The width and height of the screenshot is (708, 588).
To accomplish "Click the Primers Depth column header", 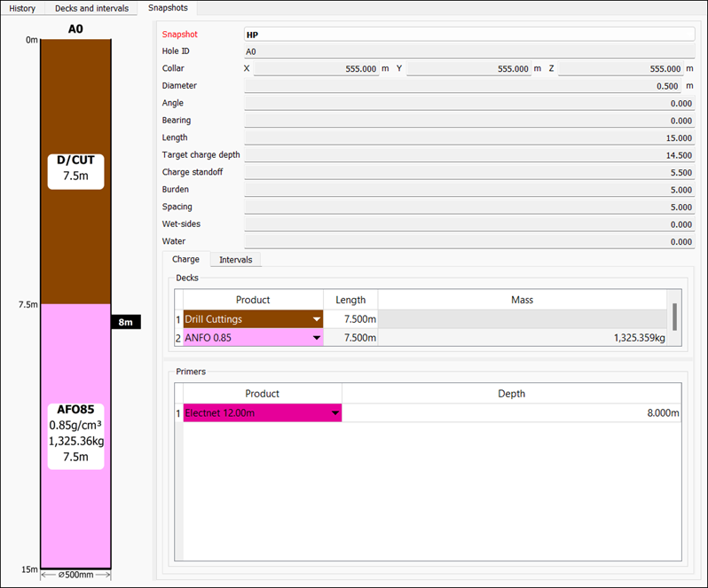I will 512,394.
